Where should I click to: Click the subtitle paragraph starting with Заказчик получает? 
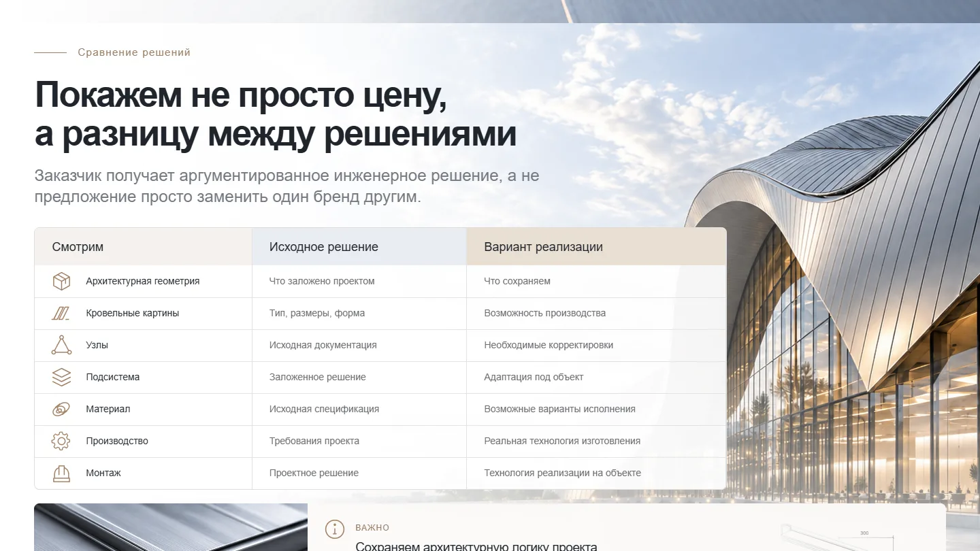(287, 186)
